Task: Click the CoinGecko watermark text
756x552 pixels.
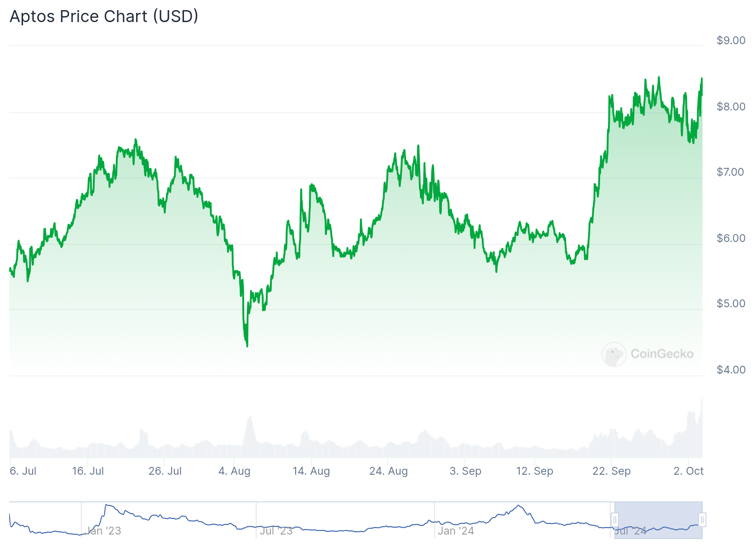Action: tap(662, 354)
